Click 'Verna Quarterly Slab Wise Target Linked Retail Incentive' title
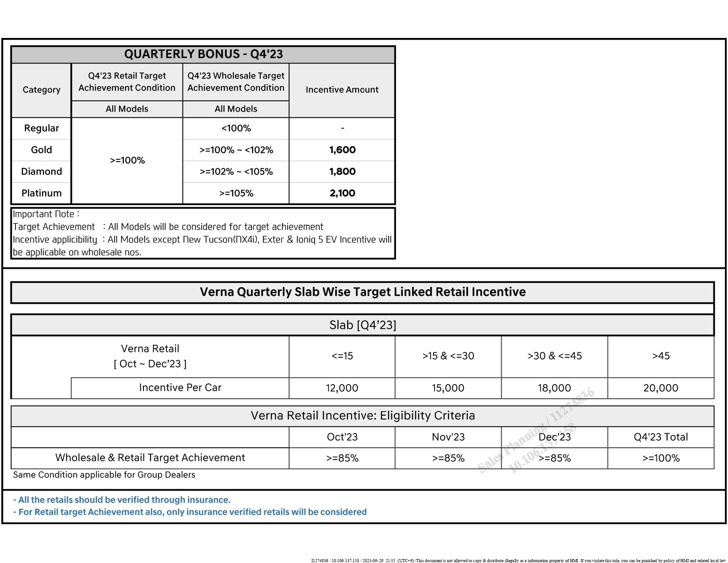 pyautogui.click(x=363, y=292)
